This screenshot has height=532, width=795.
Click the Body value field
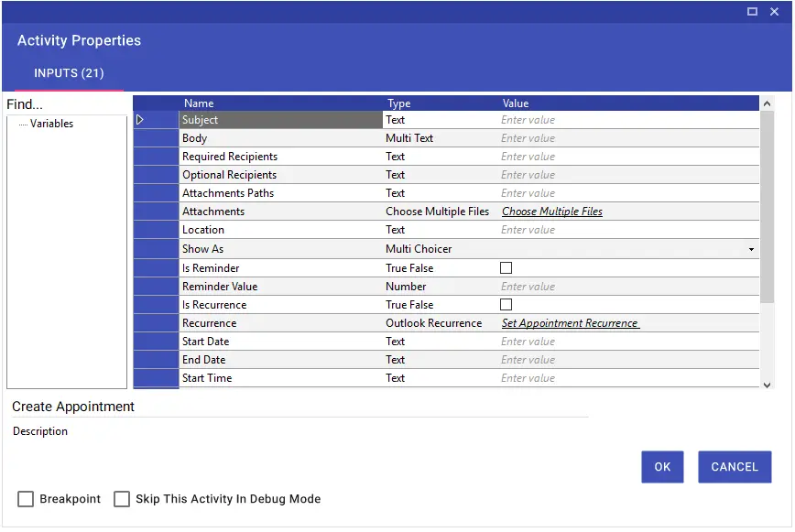tap(628, 138)
